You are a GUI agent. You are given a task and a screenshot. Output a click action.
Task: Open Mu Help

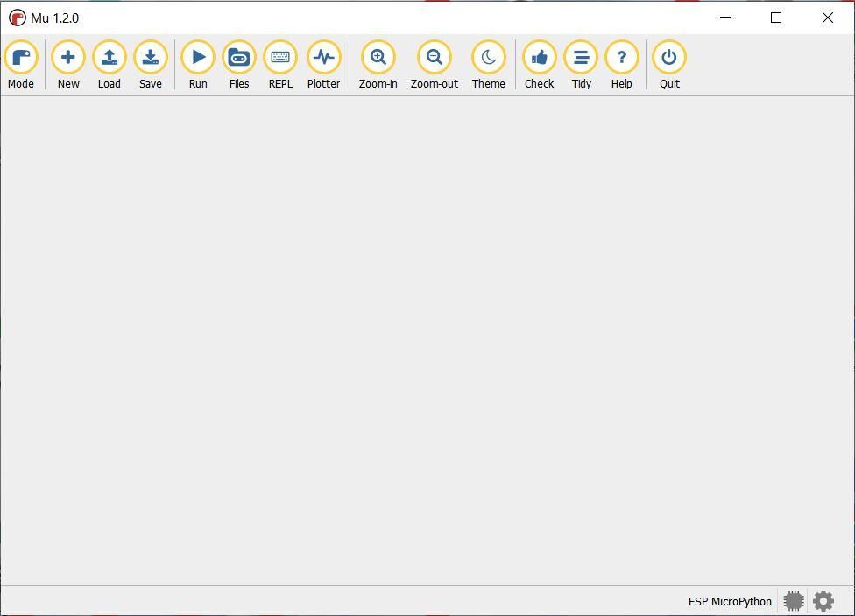pyautogui.click(x=622, y=64)
